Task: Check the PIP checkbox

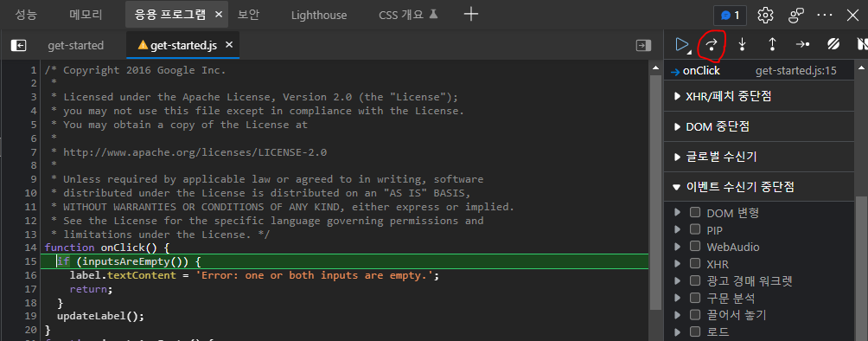Action: (x=695, y=229)
